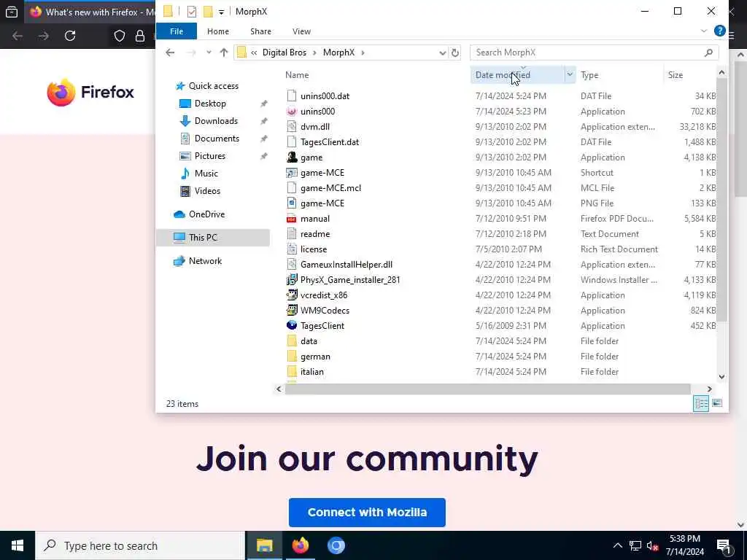The image size is (747, 560).
Task: Open the unins000 application icon
Action: pyautogui.click(x=292, y=112)
